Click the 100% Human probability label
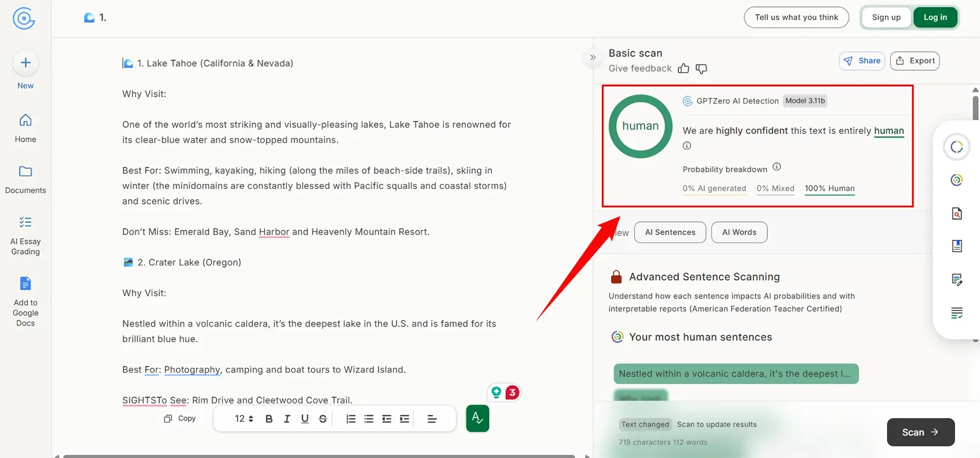Screen dimensions: 980x458 (x=829, y=188)
